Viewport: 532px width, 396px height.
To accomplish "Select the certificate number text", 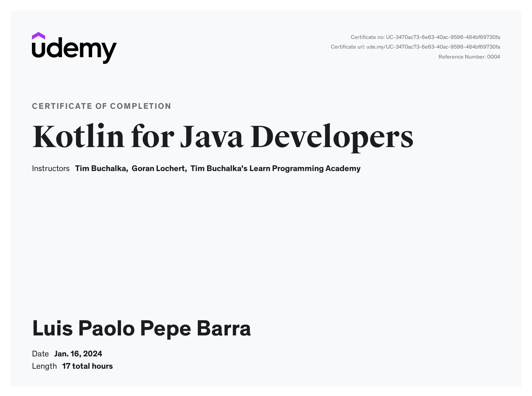I will pyautogui.click(x=425, y=37).
